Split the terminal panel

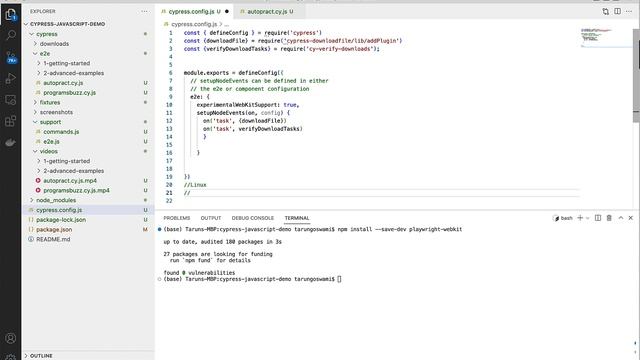coord(598,218)
